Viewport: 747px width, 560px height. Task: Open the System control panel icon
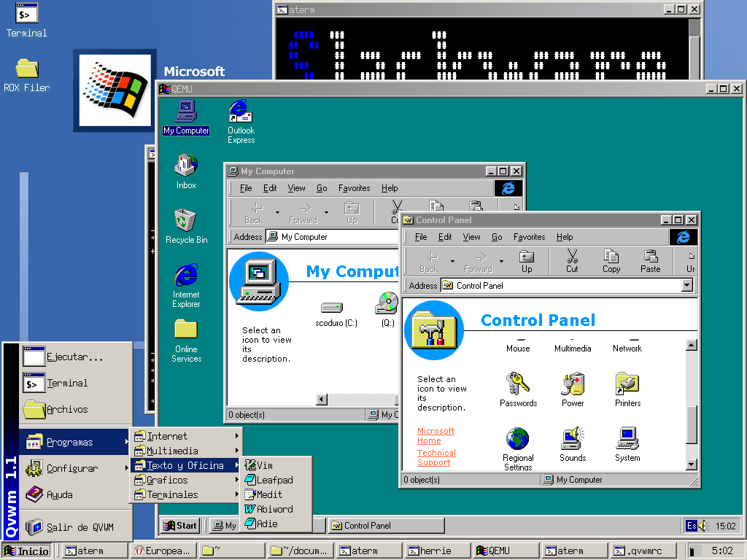(627, 445)
